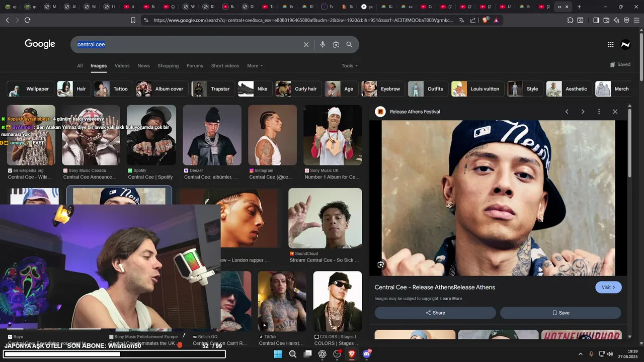The image size is (644, 362).
Task: Open the Shopping tab
Action: click(168, 66)
